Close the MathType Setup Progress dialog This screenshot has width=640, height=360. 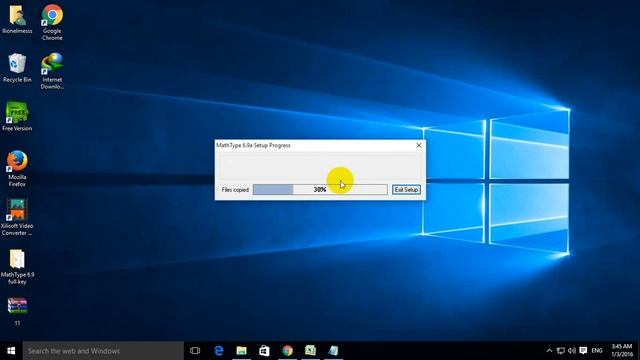419,145
